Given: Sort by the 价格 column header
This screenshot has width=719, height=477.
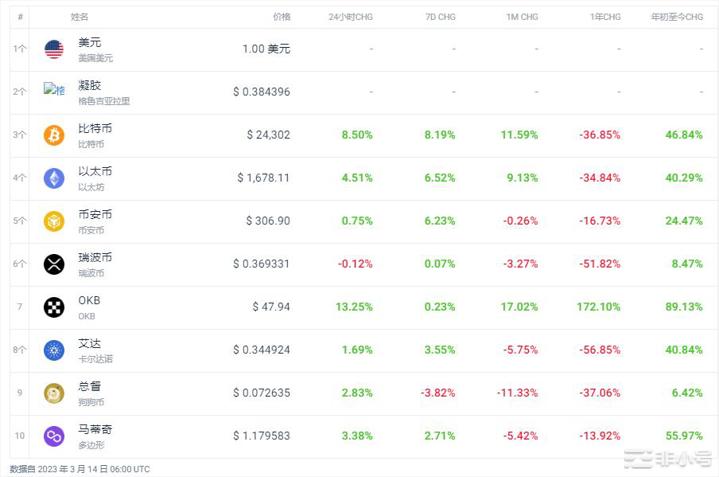Looking at the screenshot, I should click(282, 17).
